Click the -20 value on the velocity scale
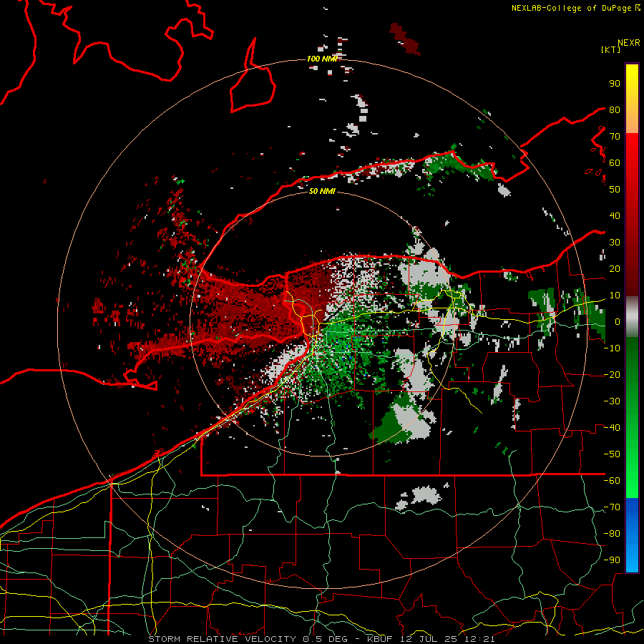 pos(612,374)
